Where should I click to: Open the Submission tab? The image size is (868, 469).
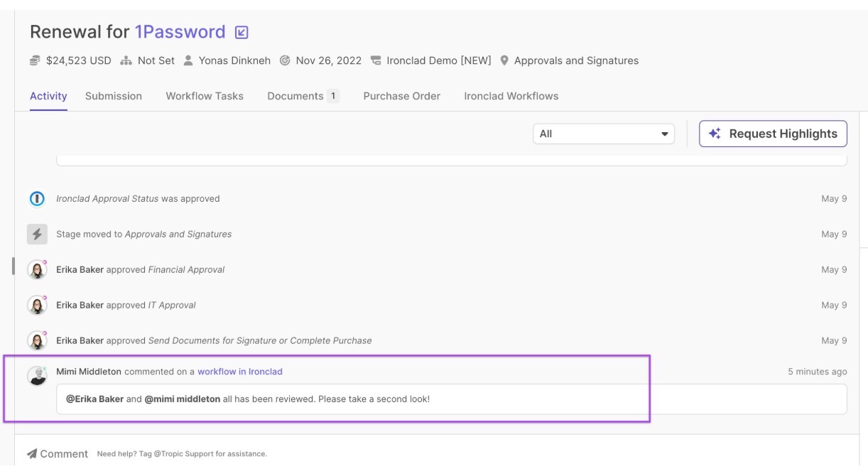tap(114, 96)
